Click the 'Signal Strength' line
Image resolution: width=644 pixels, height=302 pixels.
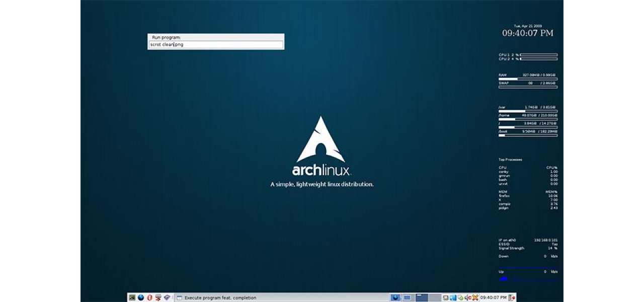click(528, 248)
